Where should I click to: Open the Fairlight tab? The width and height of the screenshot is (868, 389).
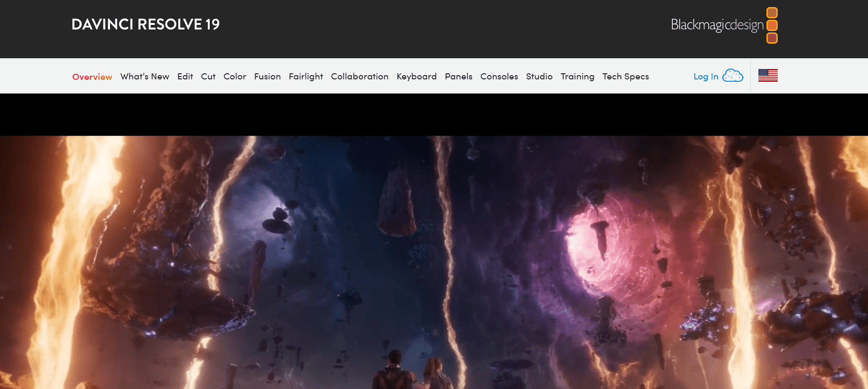(x=306, y=77)
